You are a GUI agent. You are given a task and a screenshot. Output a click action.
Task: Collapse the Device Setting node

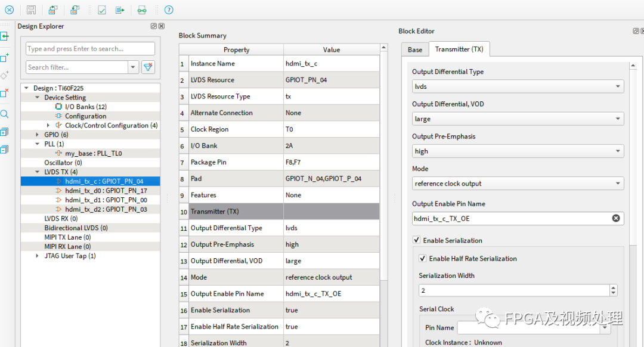tap(38, 97)
